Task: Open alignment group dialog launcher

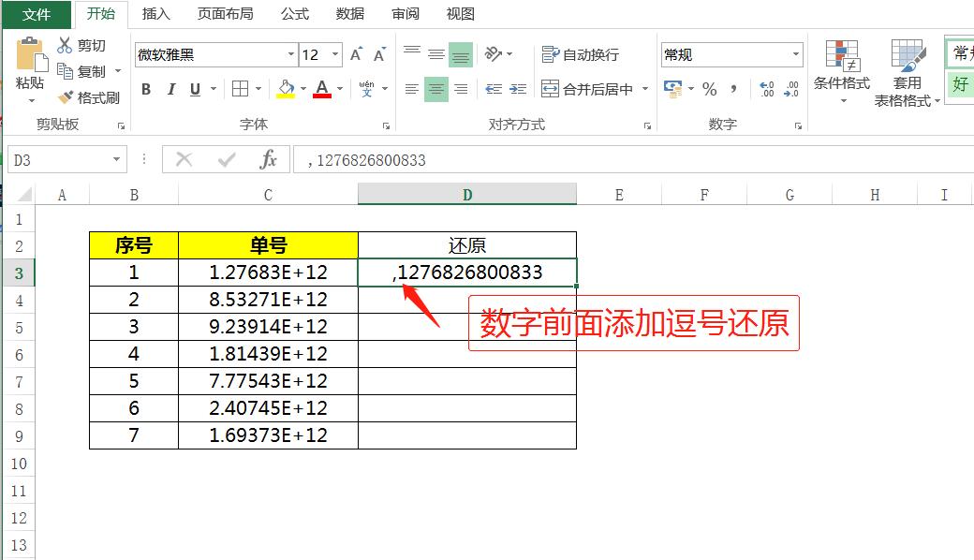Action: tap(647, 126)
